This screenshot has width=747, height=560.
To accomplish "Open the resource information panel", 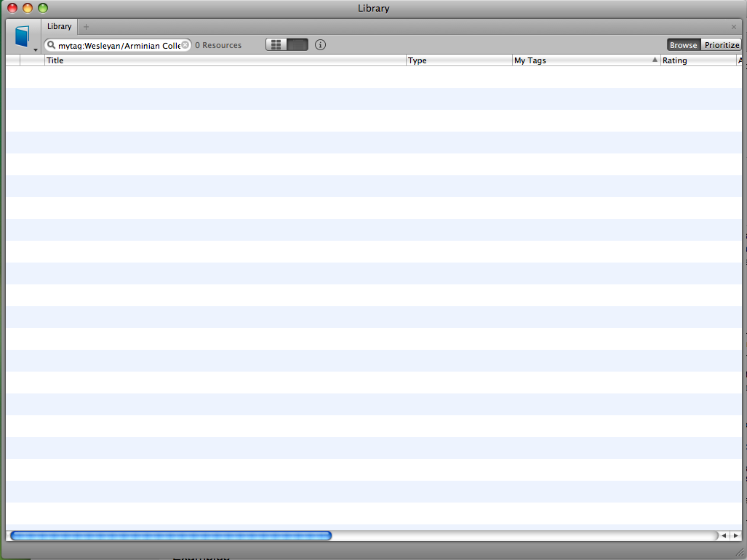I will click(321, 45).
